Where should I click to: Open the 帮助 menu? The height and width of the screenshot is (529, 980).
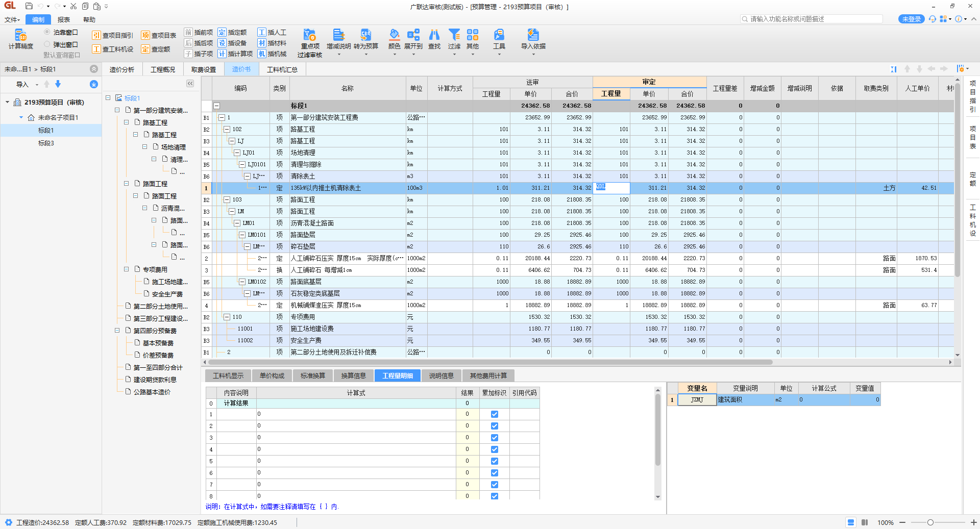[x=89, y=19]
